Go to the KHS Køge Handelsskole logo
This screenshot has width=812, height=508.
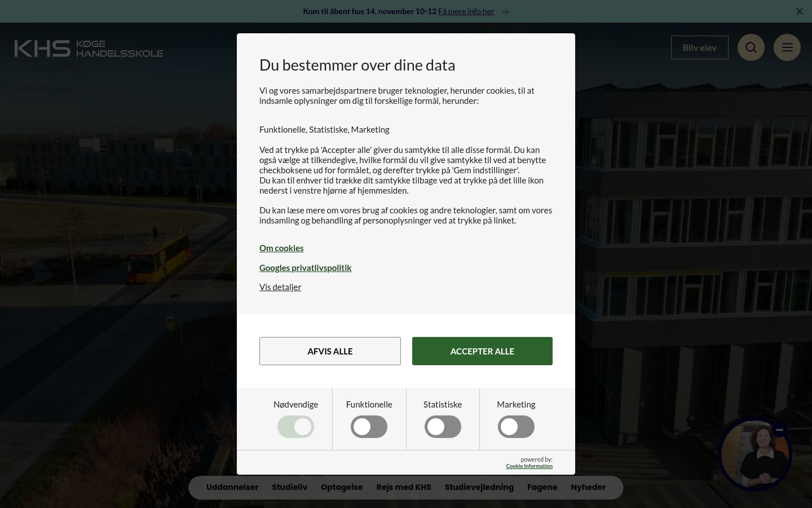click(89, 49)
